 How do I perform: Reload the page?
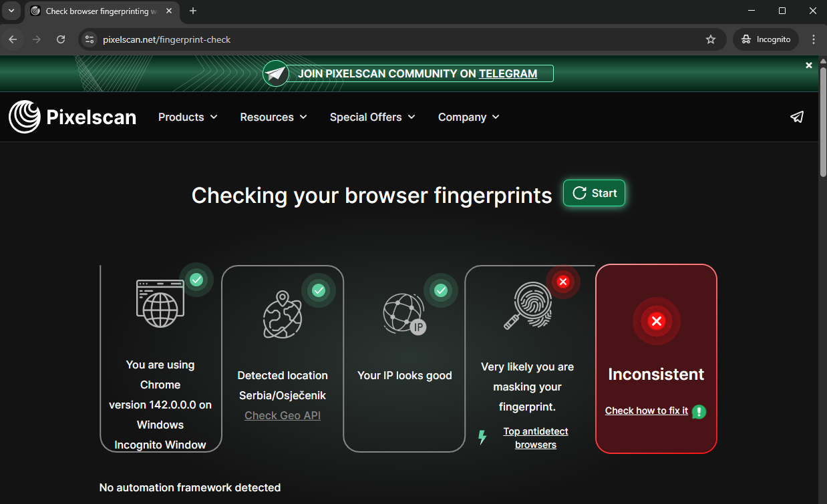click(x=61, y=39)
